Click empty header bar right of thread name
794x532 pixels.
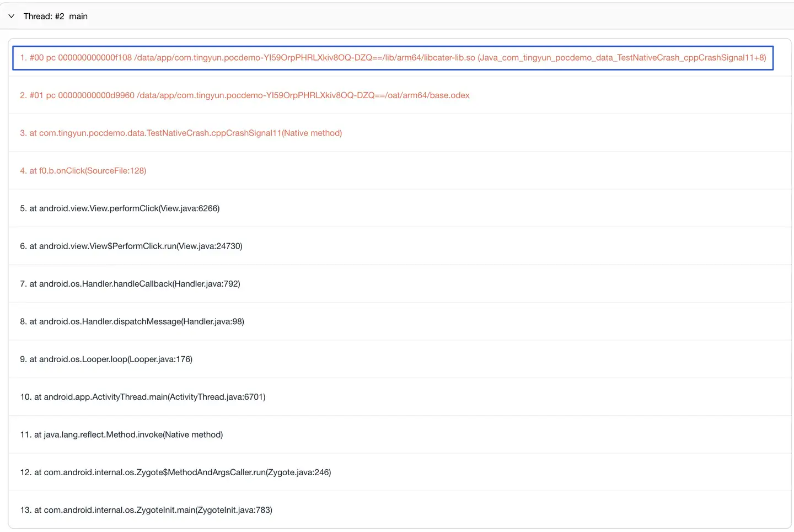point(441,17)
